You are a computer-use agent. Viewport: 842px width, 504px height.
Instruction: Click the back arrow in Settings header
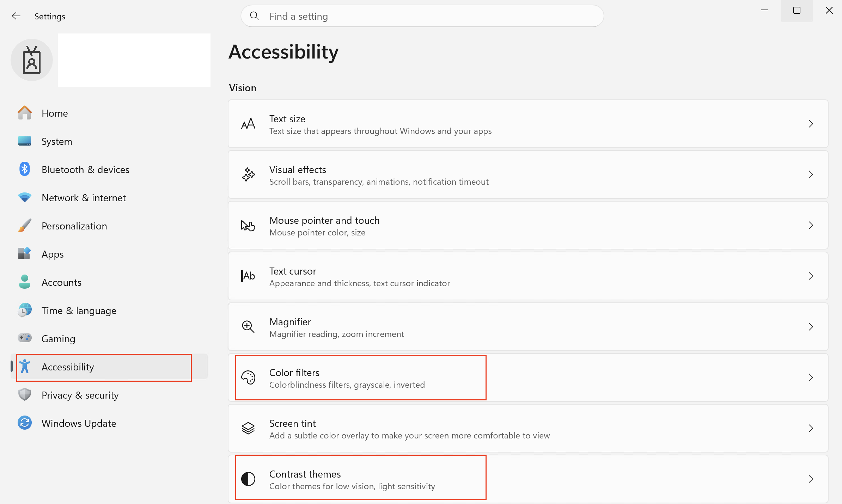pos(16,16)
